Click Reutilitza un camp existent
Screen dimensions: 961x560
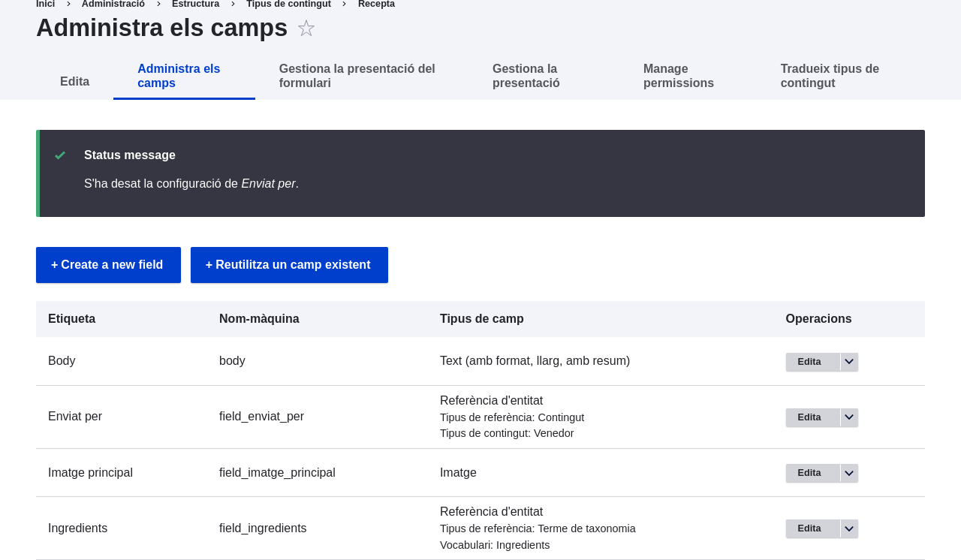click(x=289, y=265)
